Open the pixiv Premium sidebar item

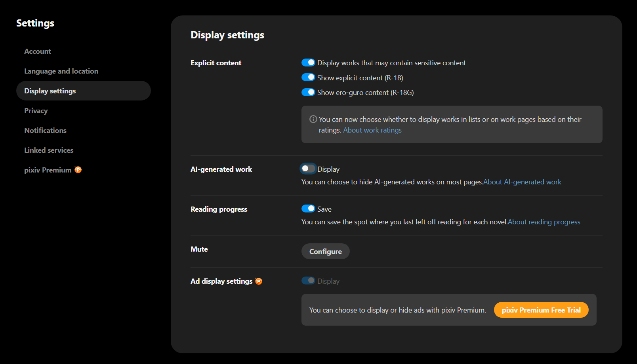[48, 170]
